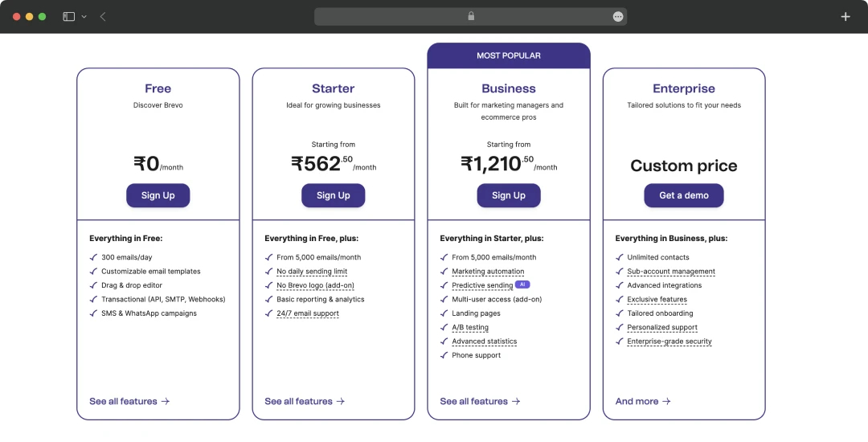
Task: Toggle the sidebar panel icon
Action: tap(69, 16)
